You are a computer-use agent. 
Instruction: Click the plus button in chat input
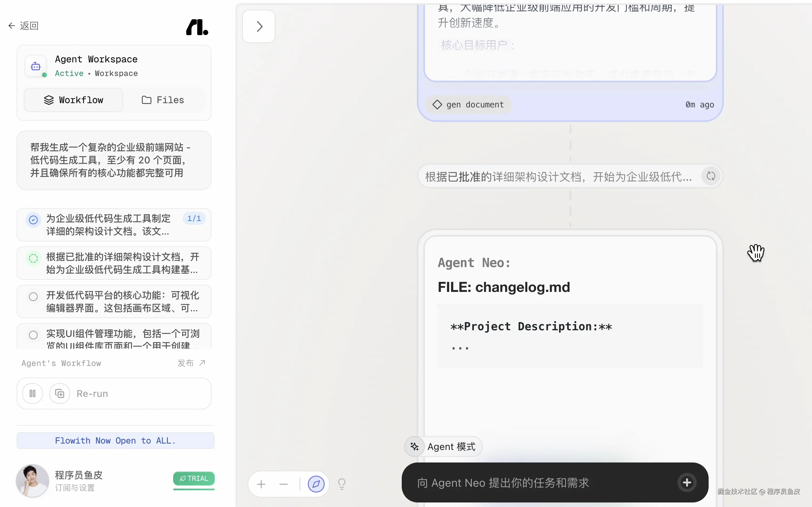tap(687, 482)
